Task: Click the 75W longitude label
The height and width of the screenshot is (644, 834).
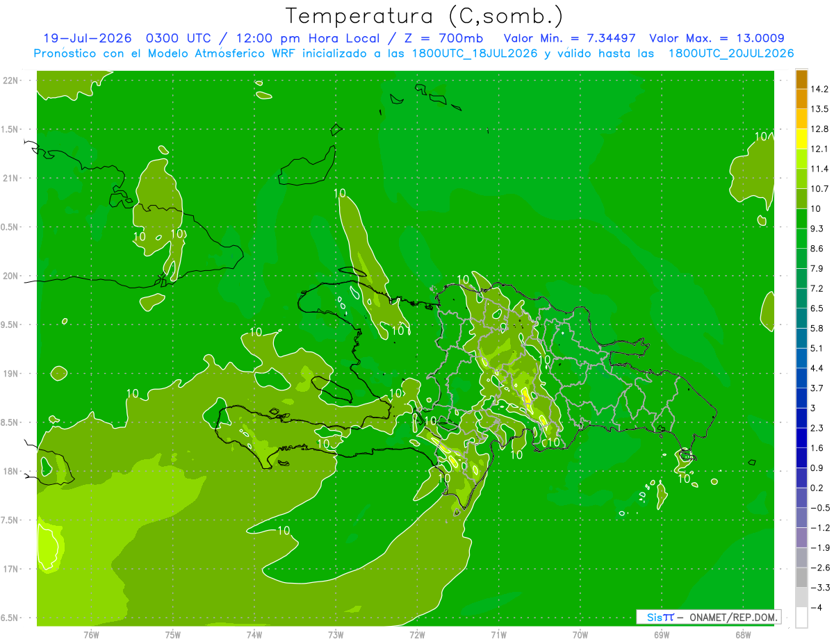Action: coord(172,634)
